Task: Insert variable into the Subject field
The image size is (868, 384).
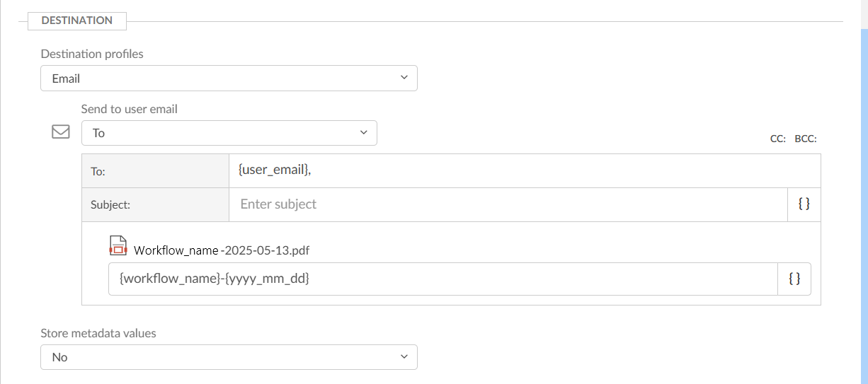Action: point(804,204)
